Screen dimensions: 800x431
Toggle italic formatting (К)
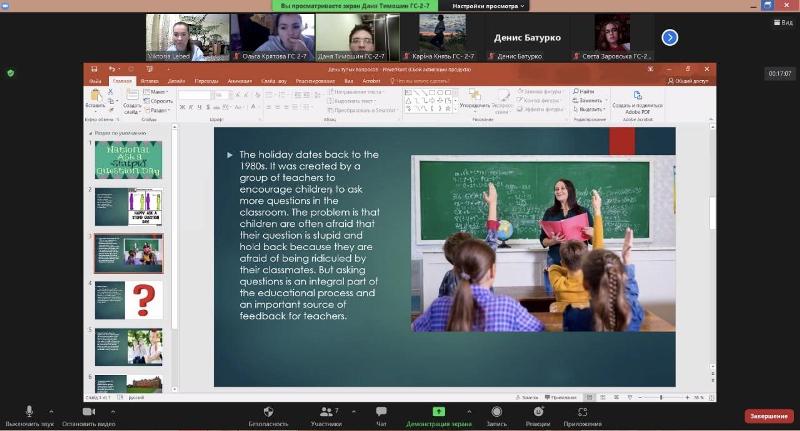(x=191, y=107)
